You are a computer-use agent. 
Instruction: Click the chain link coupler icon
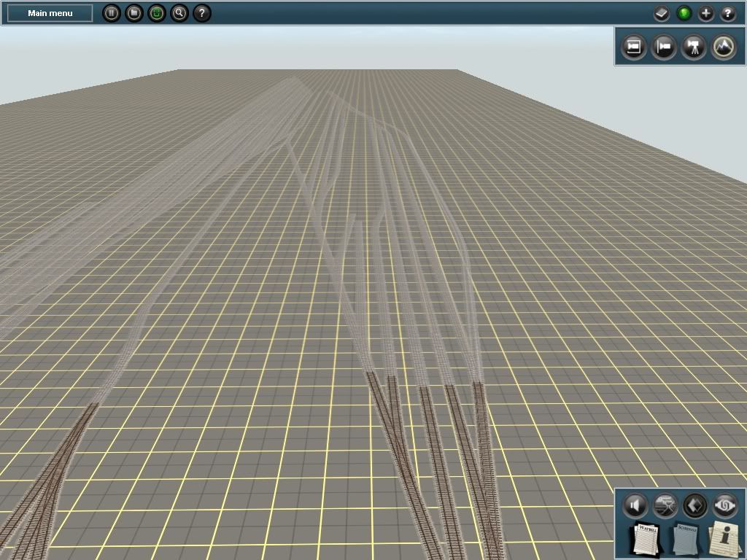pyautogui.click(x=724, y=505)
